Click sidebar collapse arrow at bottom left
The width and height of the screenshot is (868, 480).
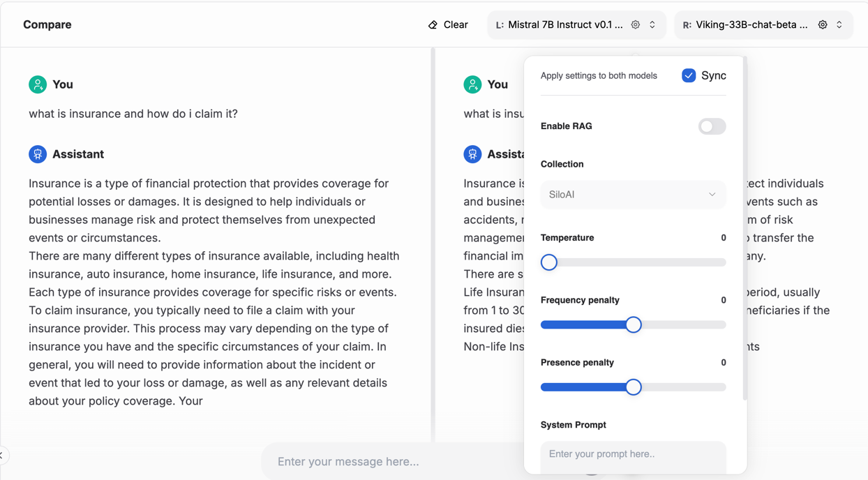click(2, 455)
